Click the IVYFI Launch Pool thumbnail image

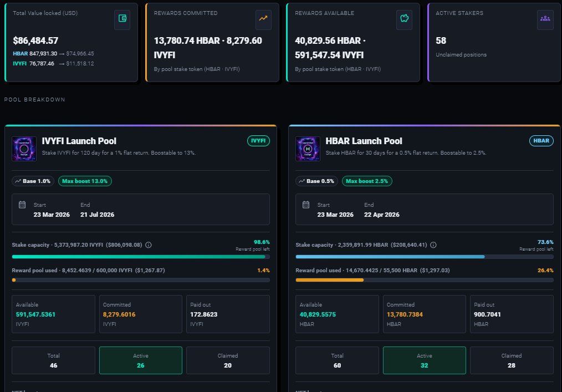(x=24, y=149)
